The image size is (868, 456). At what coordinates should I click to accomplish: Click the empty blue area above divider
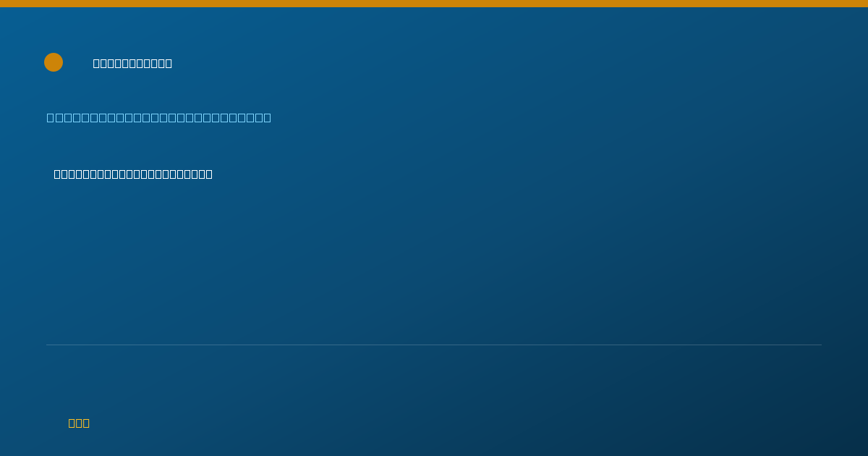[434, 261]
